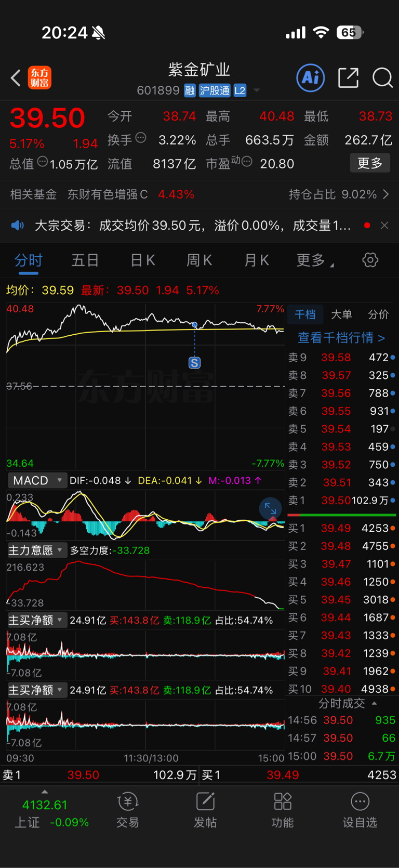Tap the bottom bar 买1 39.49 quote
Viewport: 399px width, 868px height.
[299, 775]
